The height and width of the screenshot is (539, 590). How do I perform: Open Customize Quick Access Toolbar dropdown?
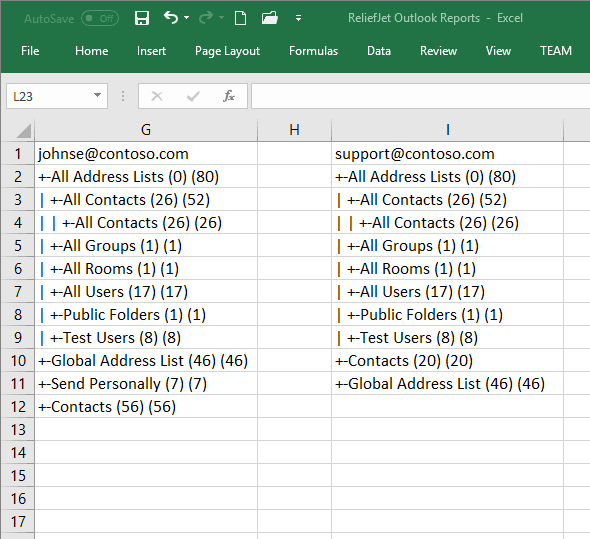[x=298, y=18]
